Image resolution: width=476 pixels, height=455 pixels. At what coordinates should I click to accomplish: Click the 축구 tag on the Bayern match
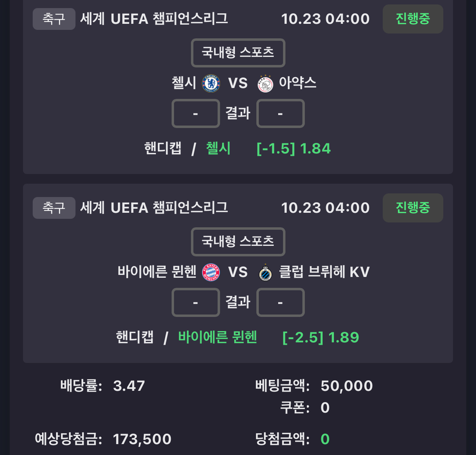click(54, 208)
